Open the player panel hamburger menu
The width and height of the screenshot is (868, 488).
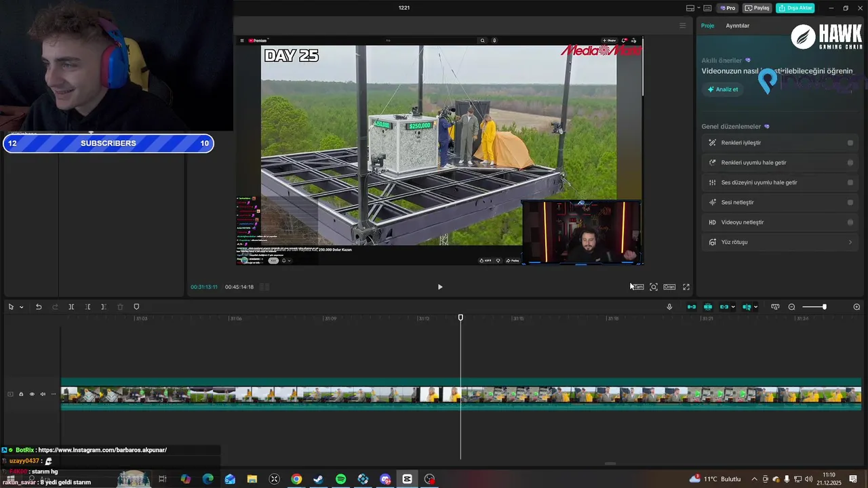pos(683,26)
